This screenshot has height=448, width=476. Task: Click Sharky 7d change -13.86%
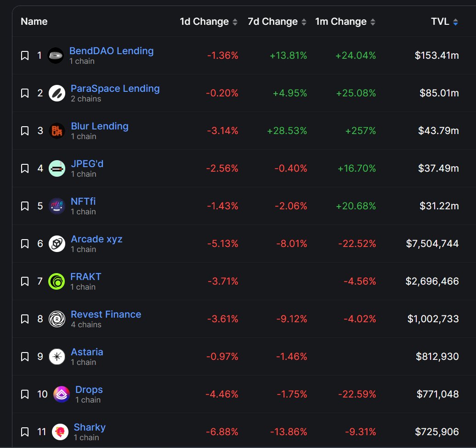click(289, 431)
